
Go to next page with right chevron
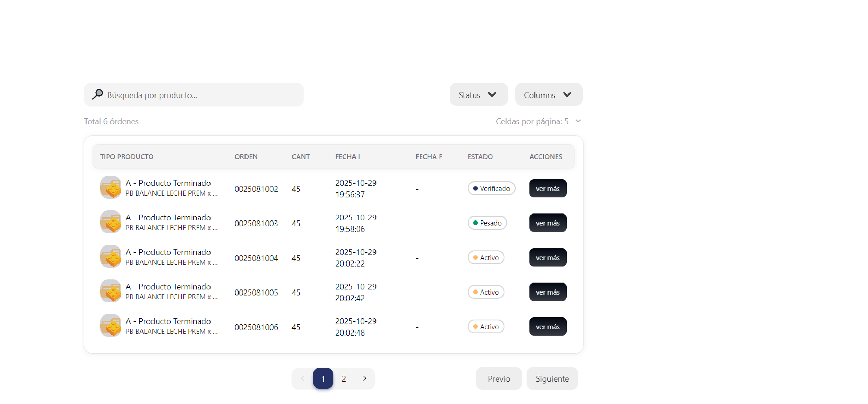tap(364, 378)
